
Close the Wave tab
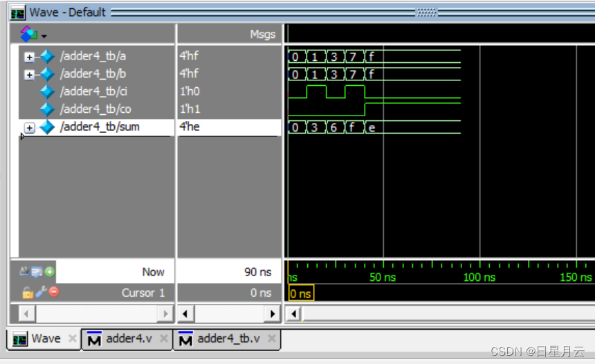point(72,338)
